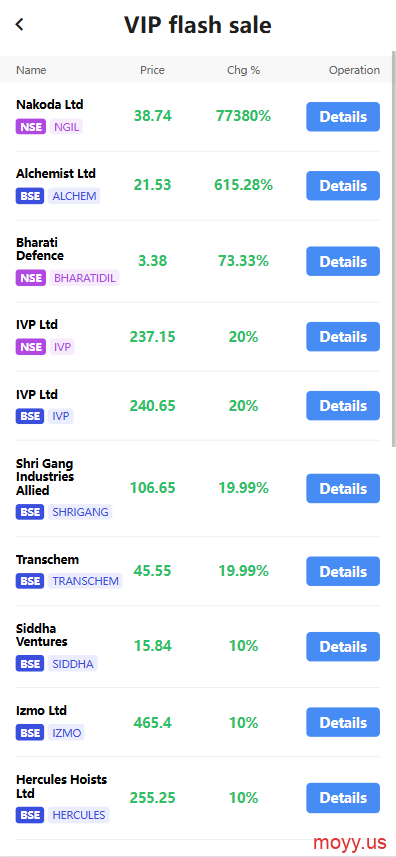Open Details for BSE-listed IVP Ltd
Viewport: 396px width, 857px height.
coord(342,406)
